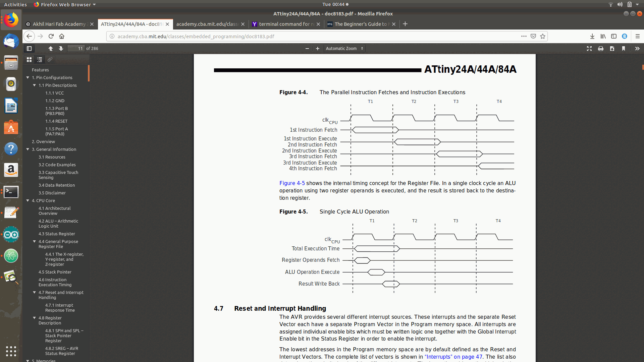Follow the Figure 4-5 link in the text
644x362 pixels.
click(x=291, y=183)
